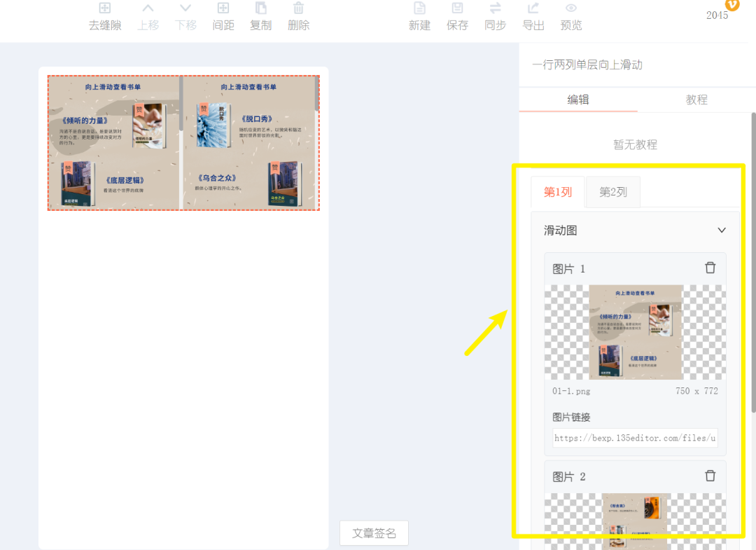Click the right panel vertical scrollbar
756x550 pixels.
pos(754,263)
